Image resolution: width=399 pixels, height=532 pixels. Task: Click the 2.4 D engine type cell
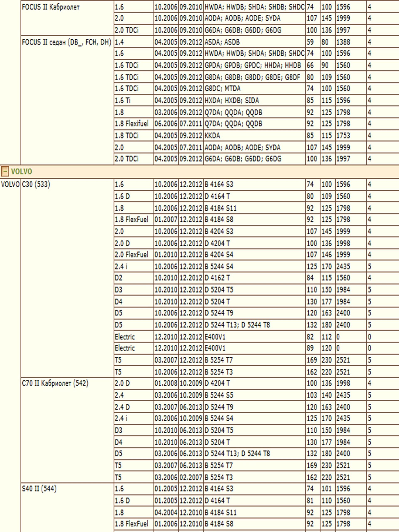(x=122, y=407)
